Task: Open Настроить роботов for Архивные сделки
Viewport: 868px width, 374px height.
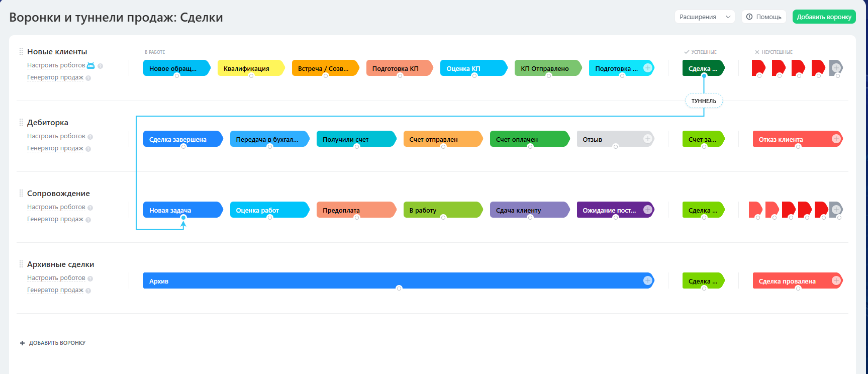Action: (x=56, y=278)
